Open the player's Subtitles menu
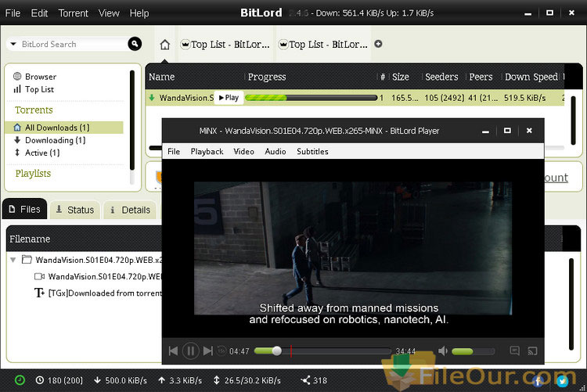This screenshot has height=392, width=587. (x=312, y=152)
